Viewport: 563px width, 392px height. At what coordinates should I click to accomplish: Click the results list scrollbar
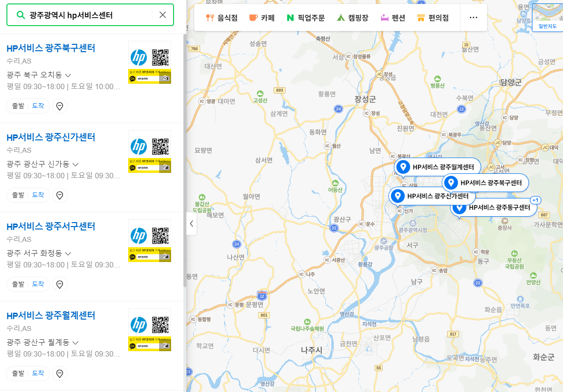[184, 161]
